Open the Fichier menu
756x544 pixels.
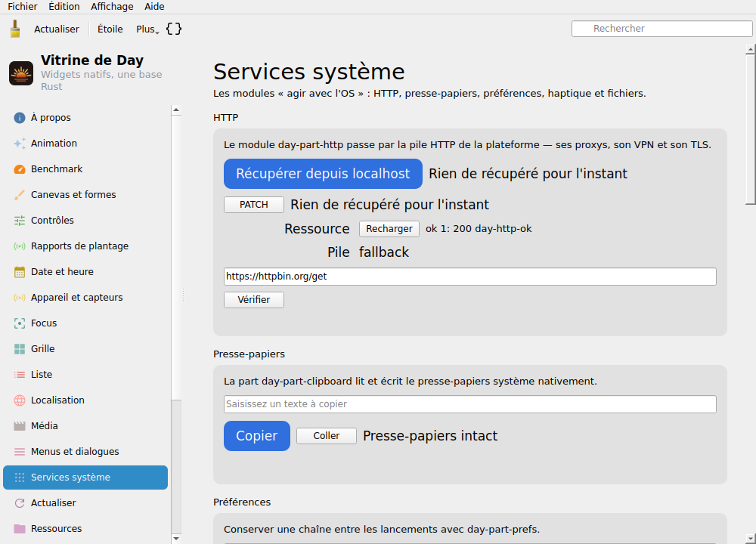22,6
